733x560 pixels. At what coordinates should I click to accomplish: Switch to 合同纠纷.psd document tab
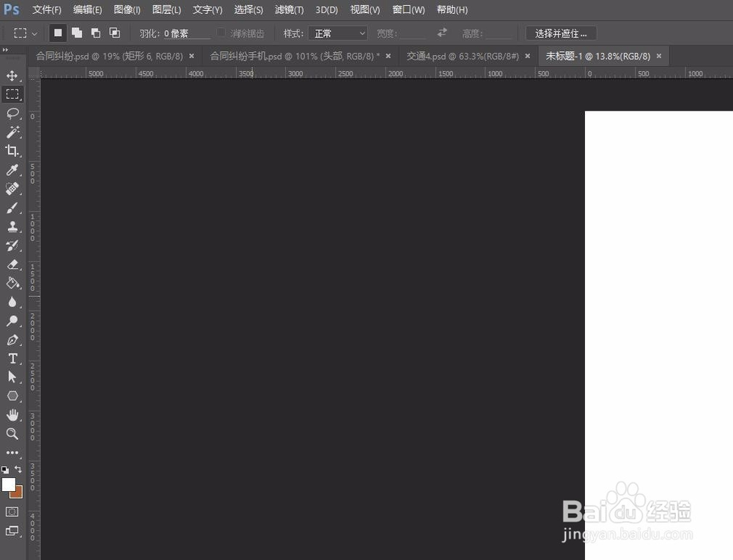coord(109,56)
